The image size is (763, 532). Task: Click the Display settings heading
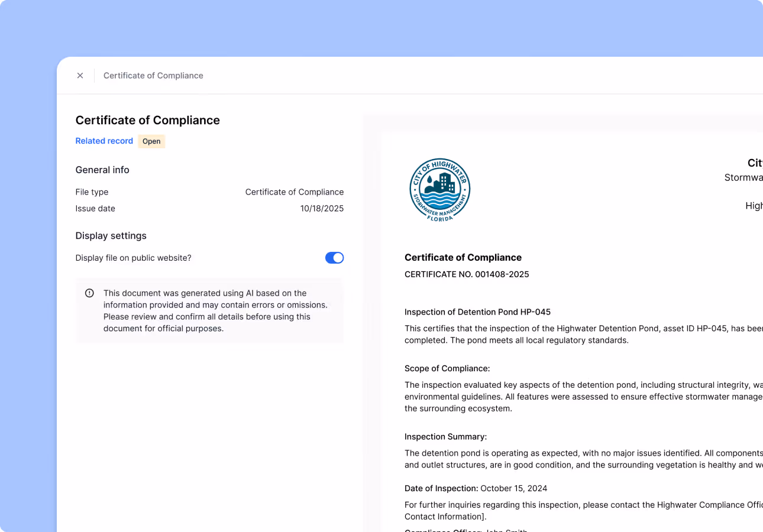click(x=111, y=236)
